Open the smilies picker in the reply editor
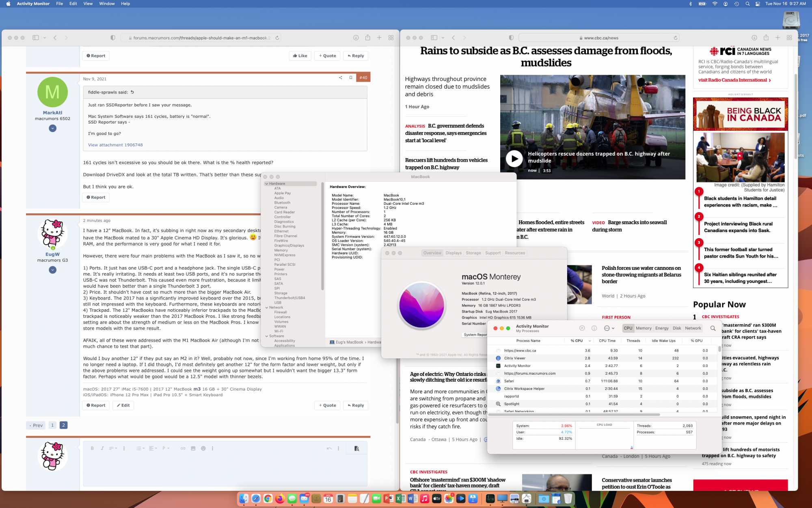Viewport: 812px width, 508px height. point(203,448)
